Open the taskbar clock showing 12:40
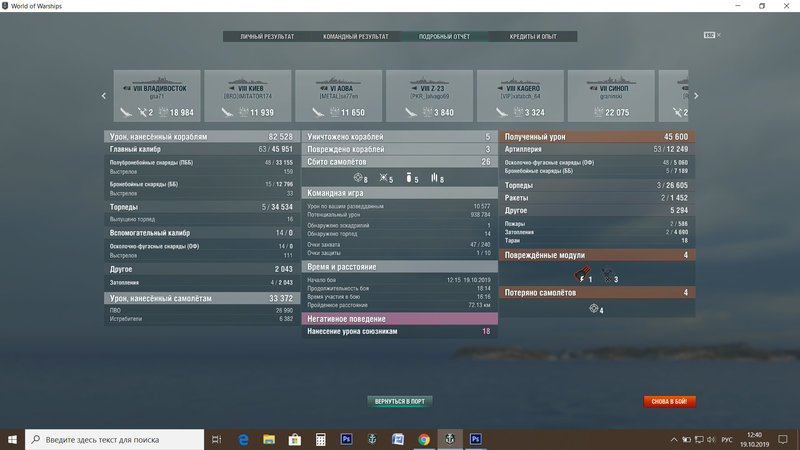The image size is (800, 450). click(x=755, y=439)
